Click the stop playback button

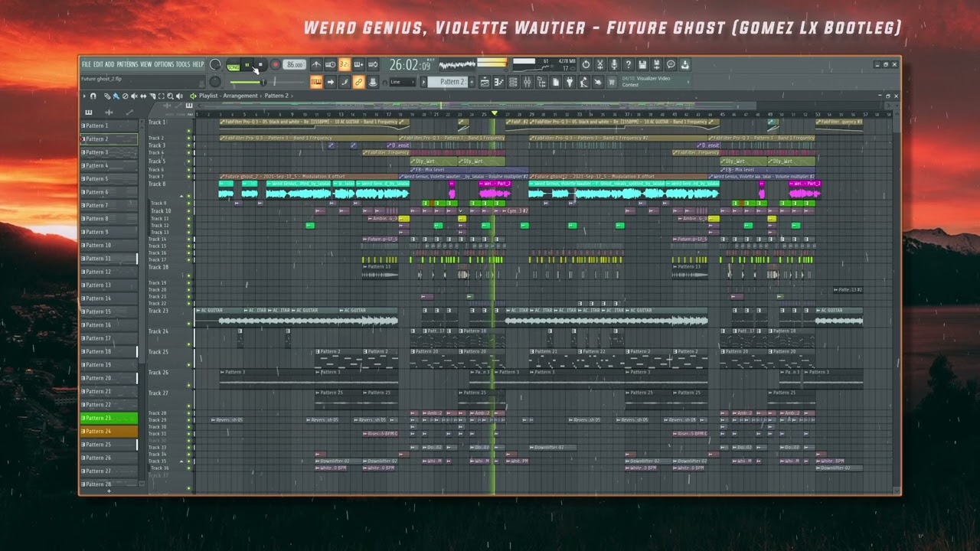[260, 64]
